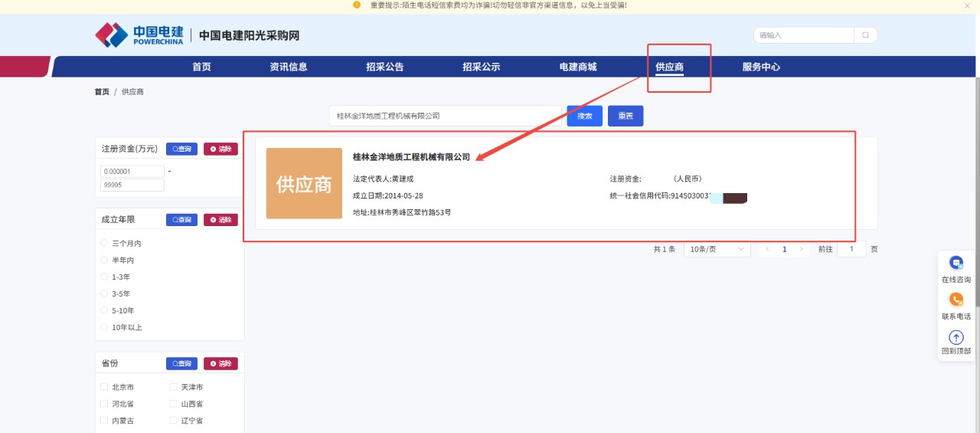The width and height of the screenshot is (980, 433).
Task: Click 成立日期:2014-05-28 text
Action: point(387,195)
